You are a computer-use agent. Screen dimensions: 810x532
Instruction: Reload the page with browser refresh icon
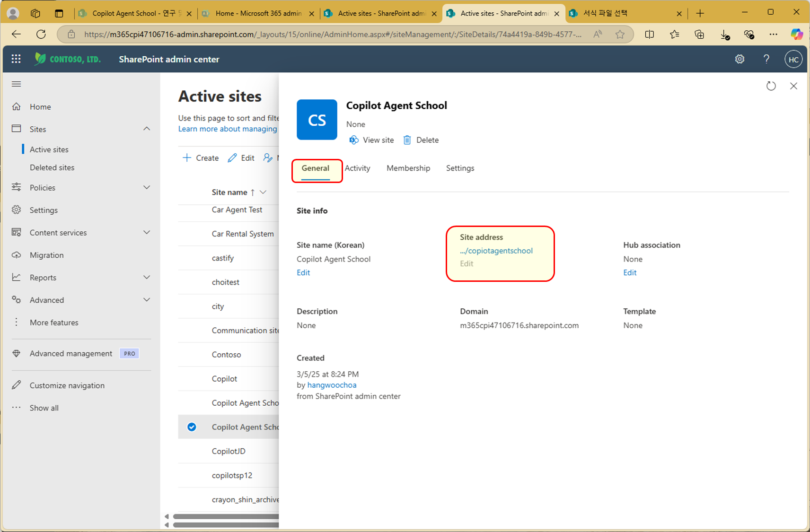(x=41, y=34)
